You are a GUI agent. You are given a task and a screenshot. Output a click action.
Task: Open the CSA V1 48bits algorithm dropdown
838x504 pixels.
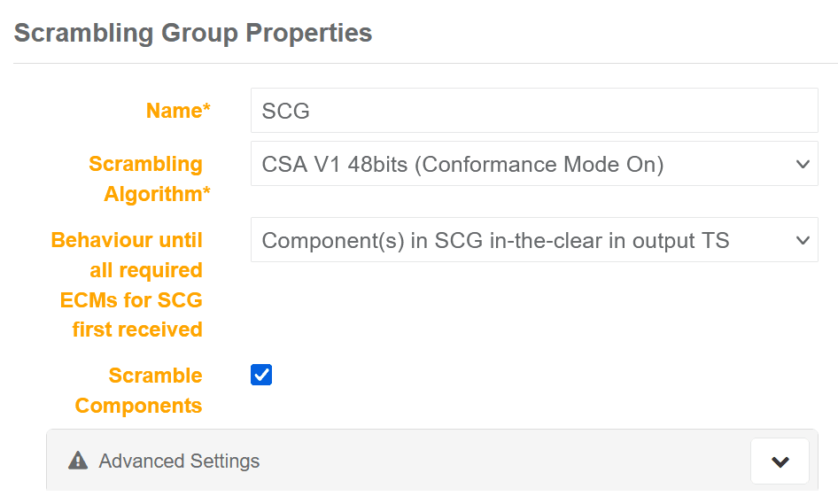pos(533,165)
